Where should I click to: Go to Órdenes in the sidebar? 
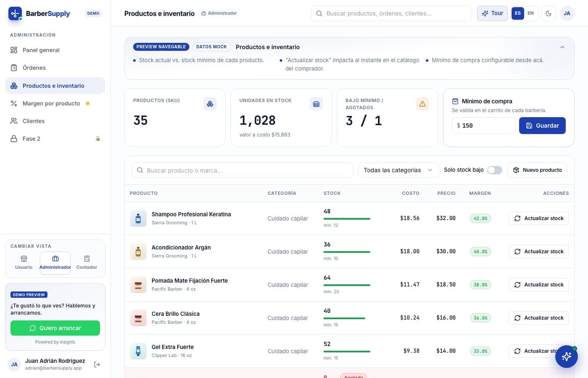(x=55, y=68)
